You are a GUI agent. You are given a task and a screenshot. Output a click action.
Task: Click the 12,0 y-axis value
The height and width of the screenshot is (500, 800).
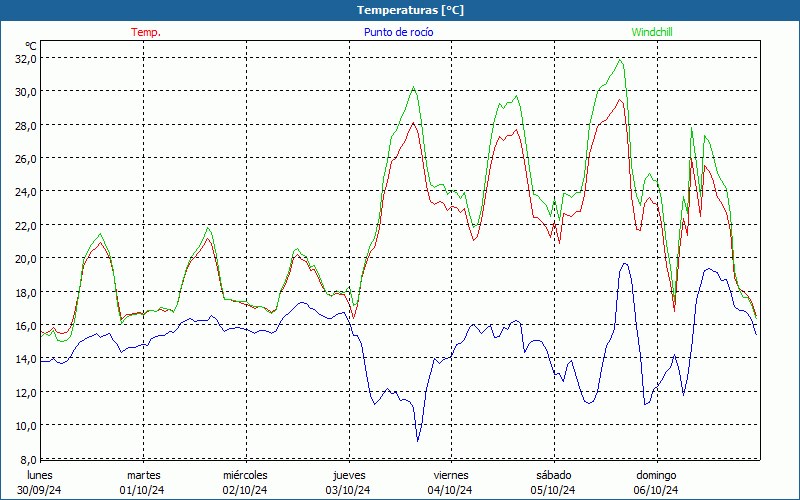pos(26,392)
